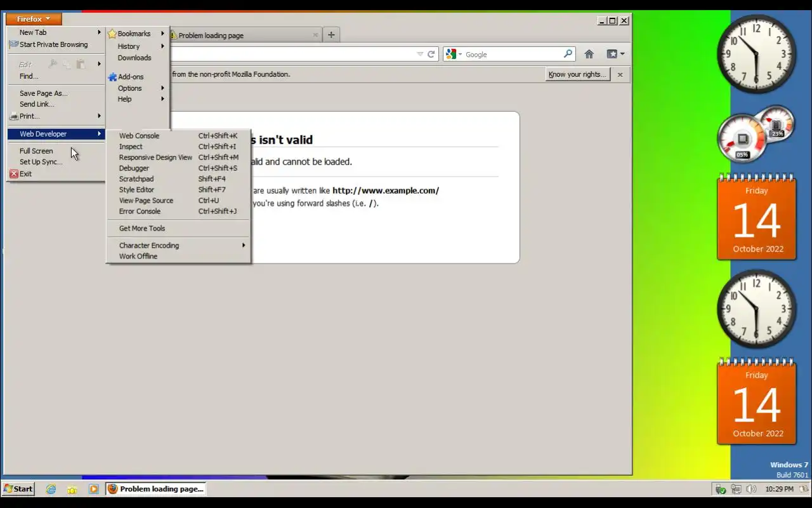Screen dimensions: 812x508
Task: Click the Know your rights... button
Action: pyautogui.click(x=577, y=74)
